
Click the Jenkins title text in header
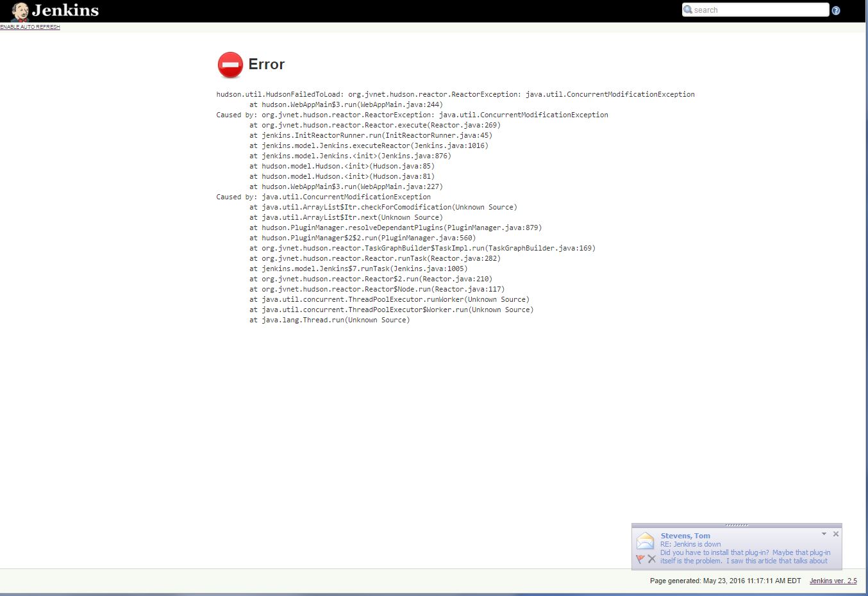point(65,10)
